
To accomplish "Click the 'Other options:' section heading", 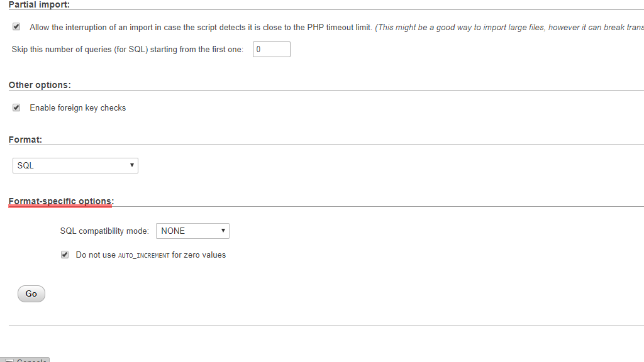I will [40, 85].
